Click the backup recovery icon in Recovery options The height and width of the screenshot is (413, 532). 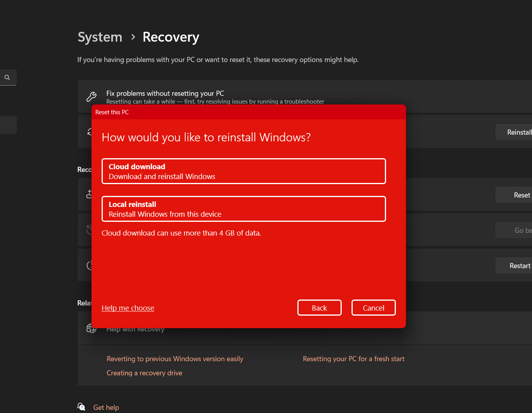91,194
